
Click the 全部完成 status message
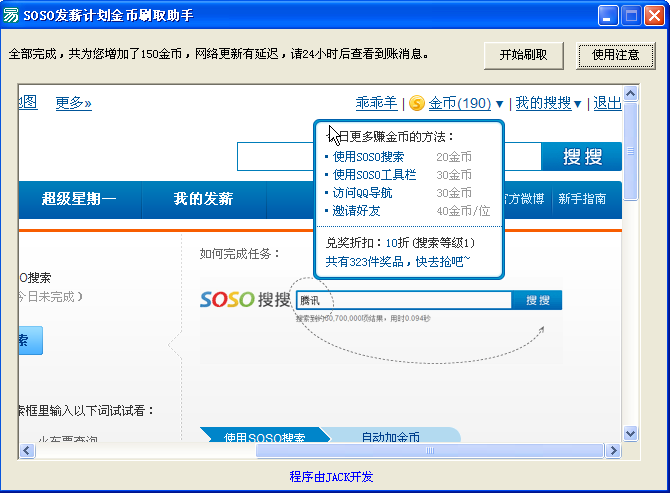pyautogui.click(x=219, y=54)
